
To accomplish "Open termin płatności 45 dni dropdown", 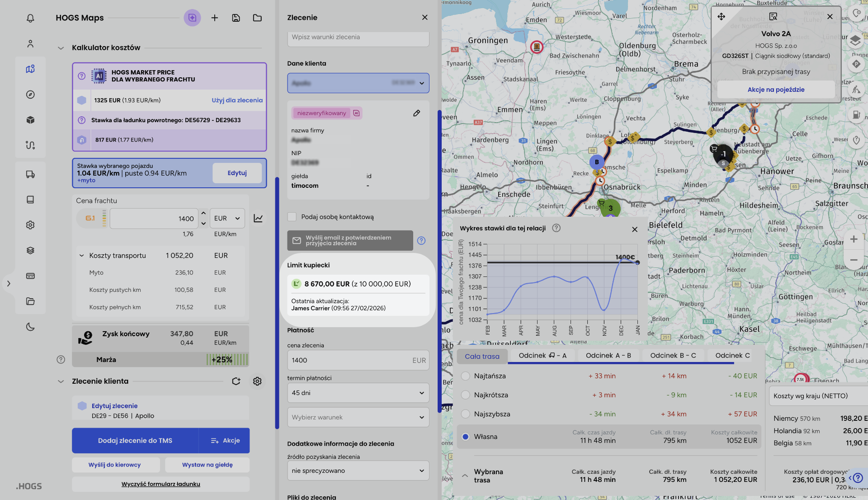I will (x=358, y=393).
